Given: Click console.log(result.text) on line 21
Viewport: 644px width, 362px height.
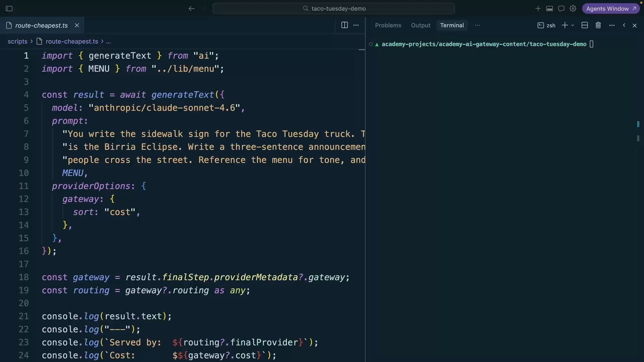Looking at the screenshot, I should click(107, 316).
